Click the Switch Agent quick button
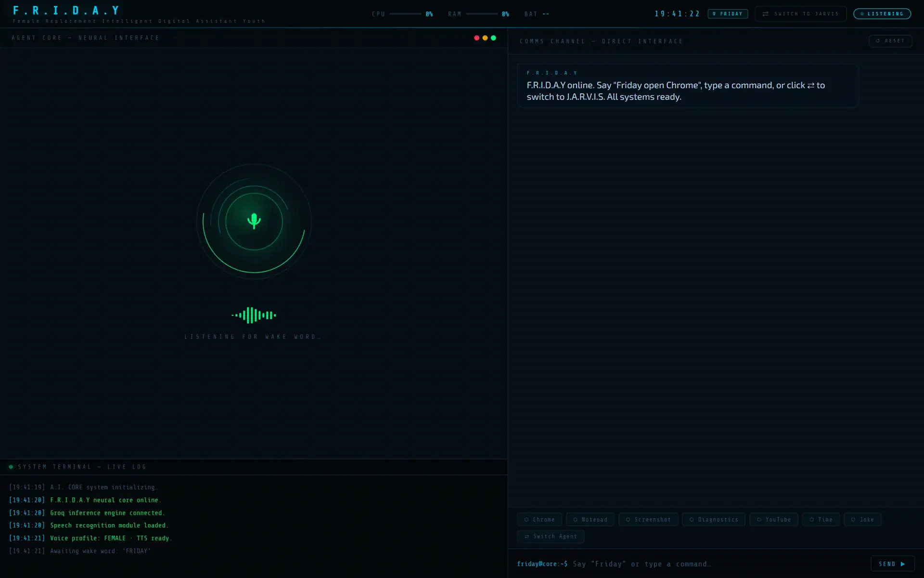Viewport: 924px width, 578px height. [551, 537]
